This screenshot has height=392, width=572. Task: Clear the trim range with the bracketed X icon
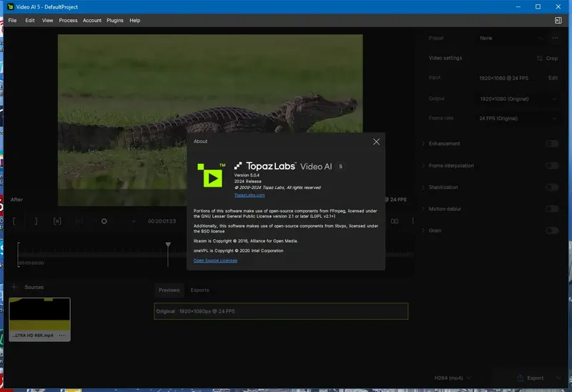(x=57, y=221)
